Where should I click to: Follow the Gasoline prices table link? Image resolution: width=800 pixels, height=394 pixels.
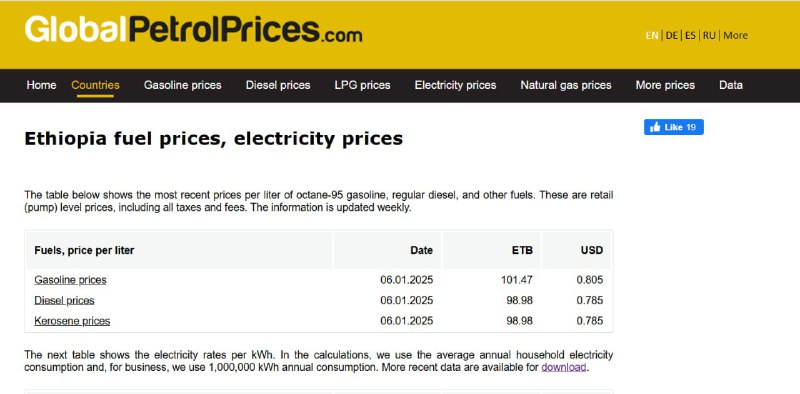point(70,280)
